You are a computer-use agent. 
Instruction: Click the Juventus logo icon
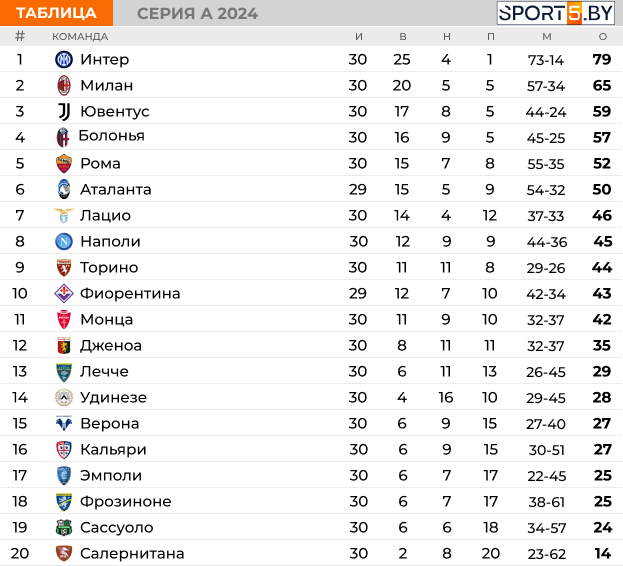[64, 111]
